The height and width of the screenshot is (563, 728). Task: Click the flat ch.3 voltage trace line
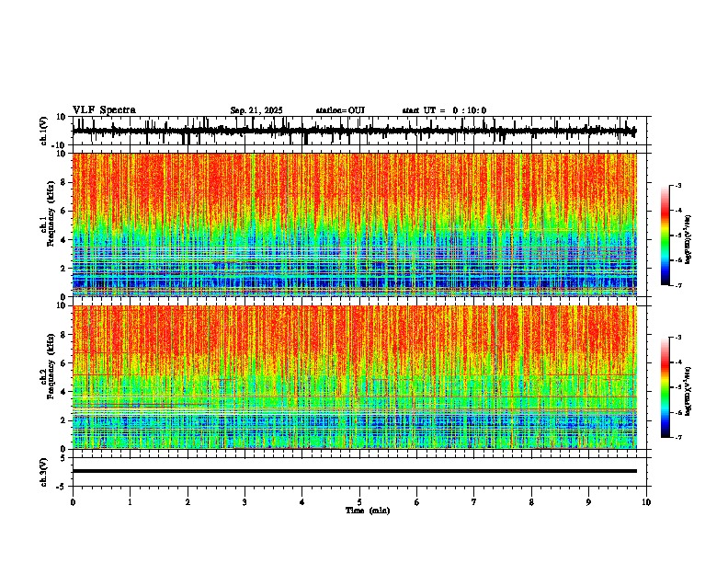(x=354, y=471)
